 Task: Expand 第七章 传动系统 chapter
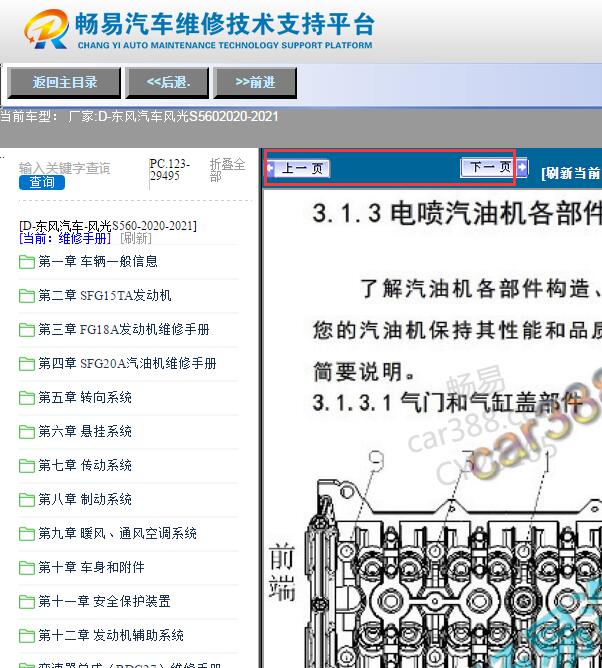click(x=85, y=466)
